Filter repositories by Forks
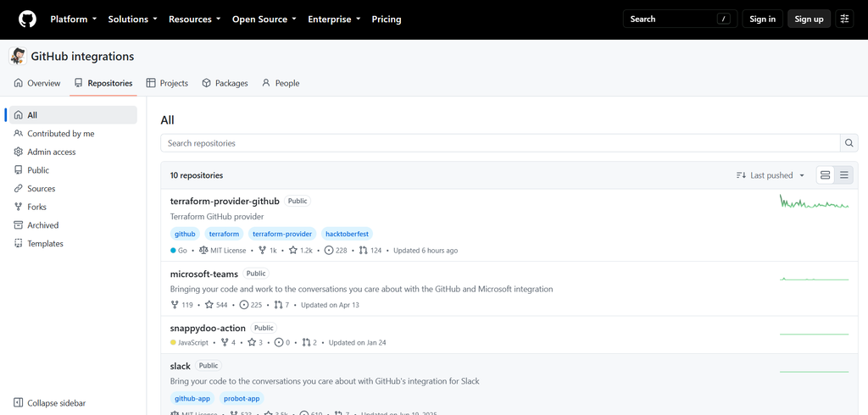The image size is (868, 415). 73,207
